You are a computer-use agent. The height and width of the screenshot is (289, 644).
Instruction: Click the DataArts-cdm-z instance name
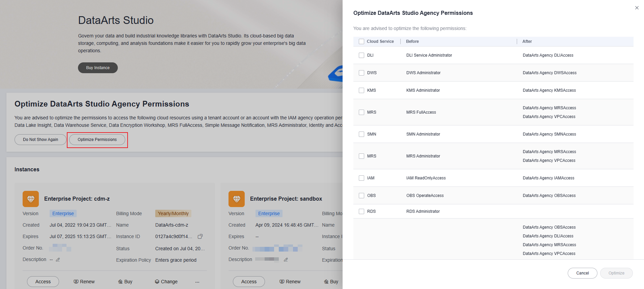pos(172,225)
